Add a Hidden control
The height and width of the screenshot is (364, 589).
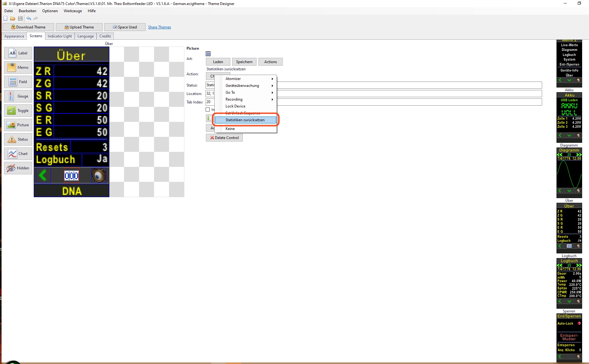click(x=18, y=168)
